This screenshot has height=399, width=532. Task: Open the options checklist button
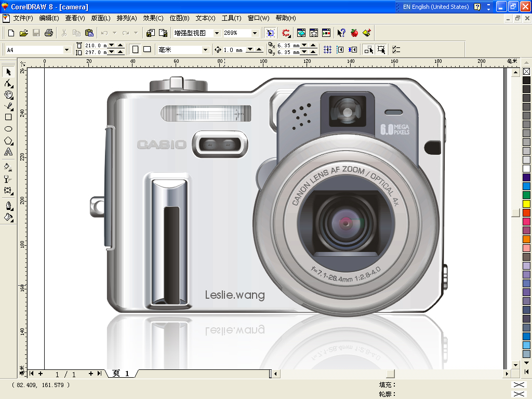pos(396,50)
